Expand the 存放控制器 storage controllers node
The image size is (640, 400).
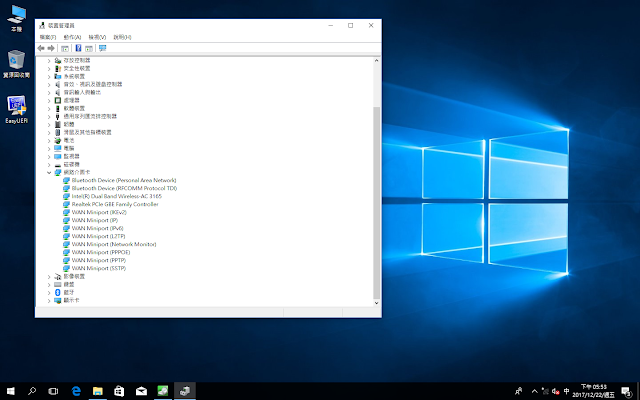coord(49,60)
